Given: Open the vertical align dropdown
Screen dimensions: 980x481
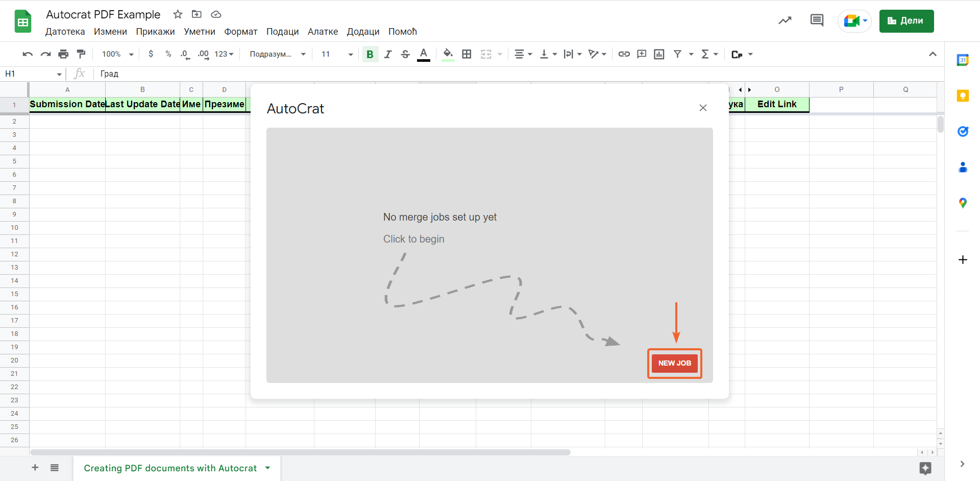Looking at the screenshot, I should pos(548,54).
